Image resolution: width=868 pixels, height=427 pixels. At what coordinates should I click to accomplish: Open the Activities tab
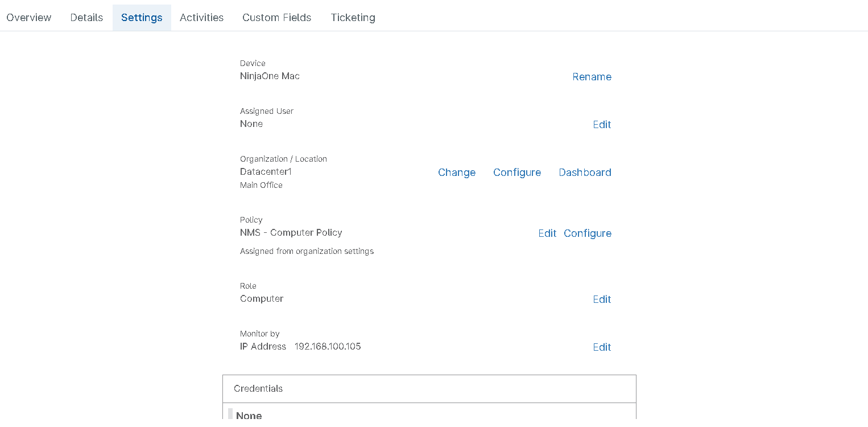coord(201,17)
